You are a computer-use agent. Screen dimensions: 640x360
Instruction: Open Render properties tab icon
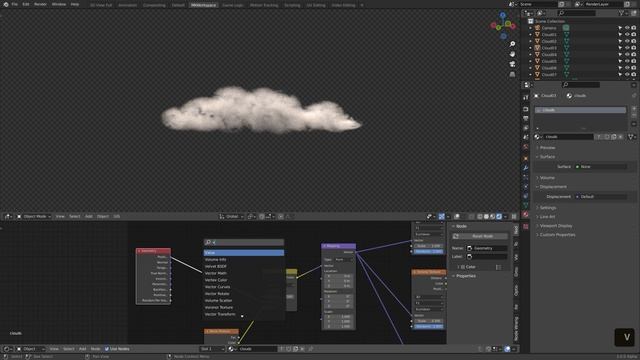526,109
